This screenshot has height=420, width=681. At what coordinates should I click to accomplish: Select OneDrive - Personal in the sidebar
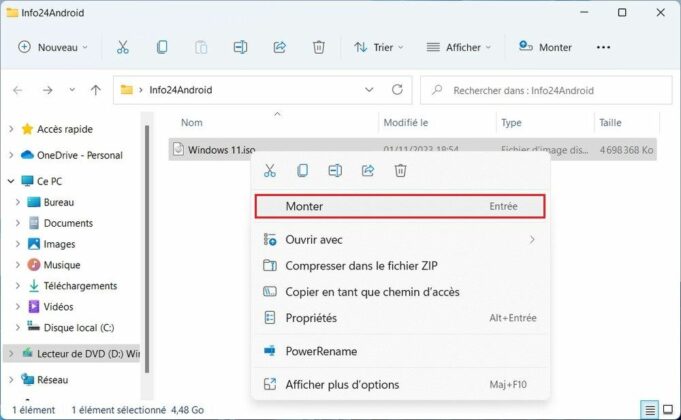click(x=79, y=155)
